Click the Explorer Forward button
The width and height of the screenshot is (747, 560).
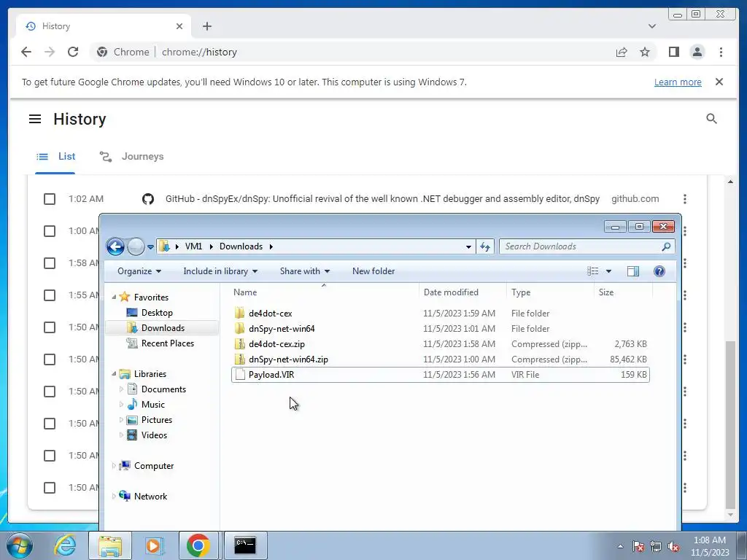pyautogui.click(x=136, y=246)
